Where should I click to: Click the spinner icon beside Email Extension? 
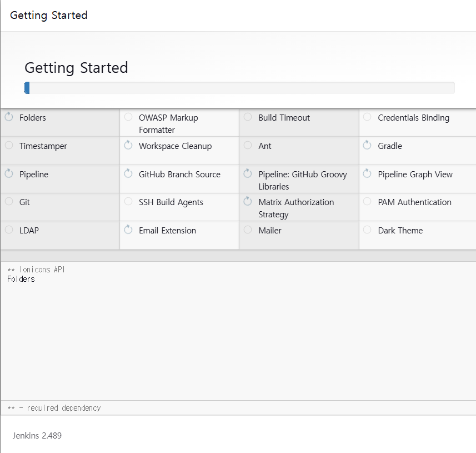click(128, 230)
